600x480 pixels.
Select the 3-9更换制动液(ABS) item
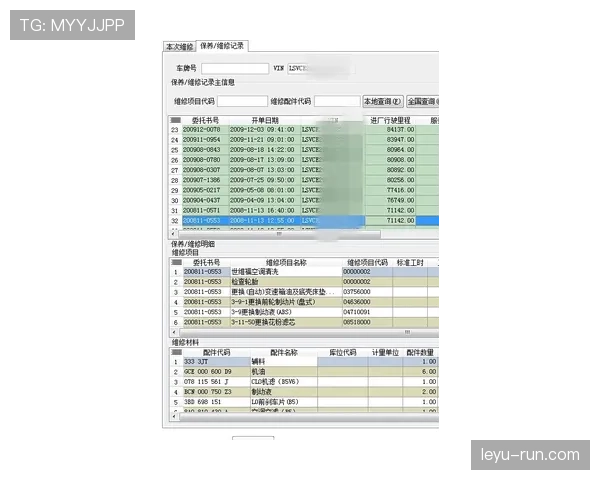tap(286, 312)
